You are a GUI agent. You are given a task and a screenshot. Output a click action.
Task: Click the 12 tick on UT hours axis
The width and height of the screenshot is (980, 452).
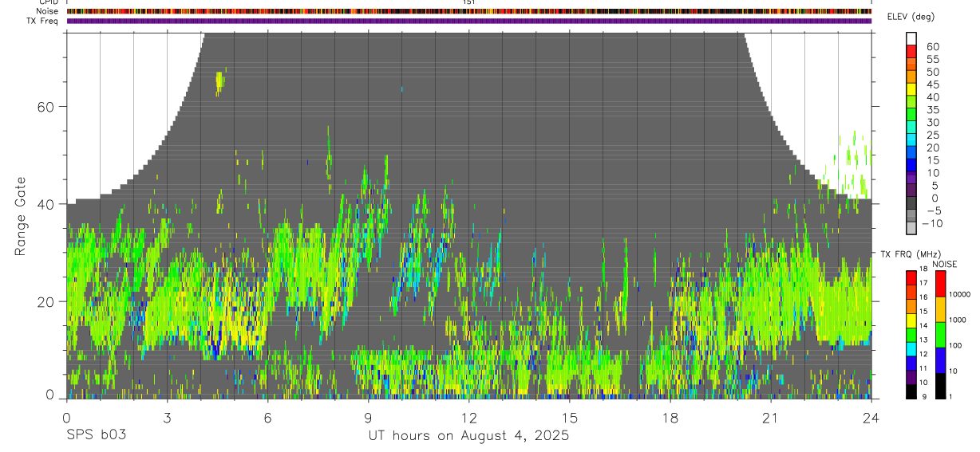point(468,417)
